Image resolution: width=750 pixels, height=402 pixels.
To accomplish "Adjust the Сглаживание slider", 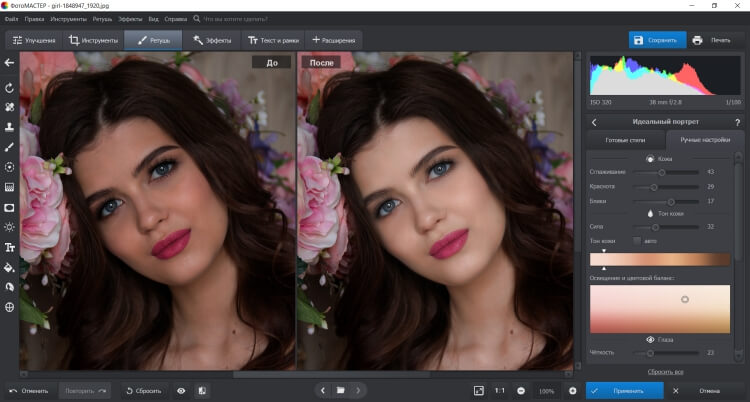I will pos(666,172).
